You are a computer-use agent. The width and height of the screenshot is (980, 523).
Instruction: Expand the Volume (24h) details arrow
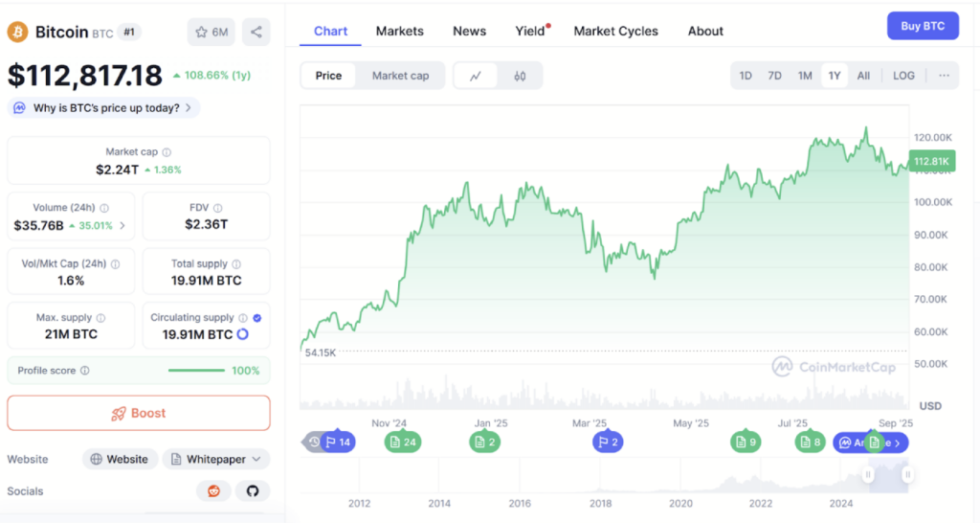(x=122, y=226)
